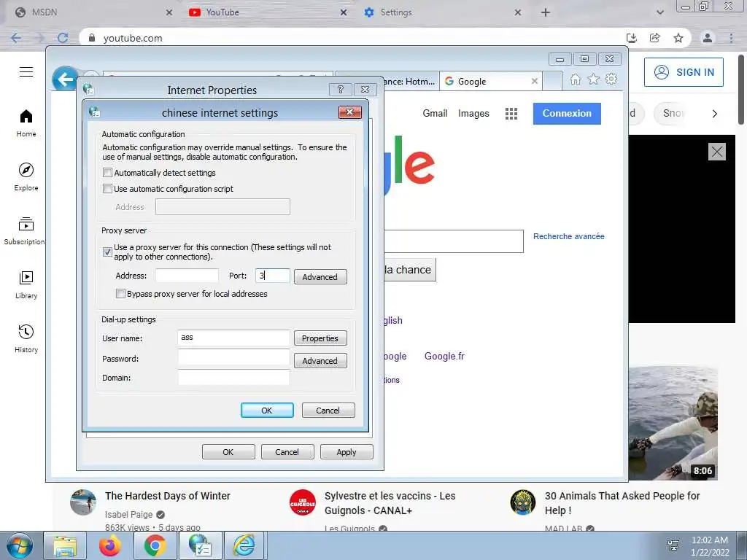Viewport: 747px width, 560px height.
Task: Open YouTube hamburger guide menu
Action: click(26, 72)
